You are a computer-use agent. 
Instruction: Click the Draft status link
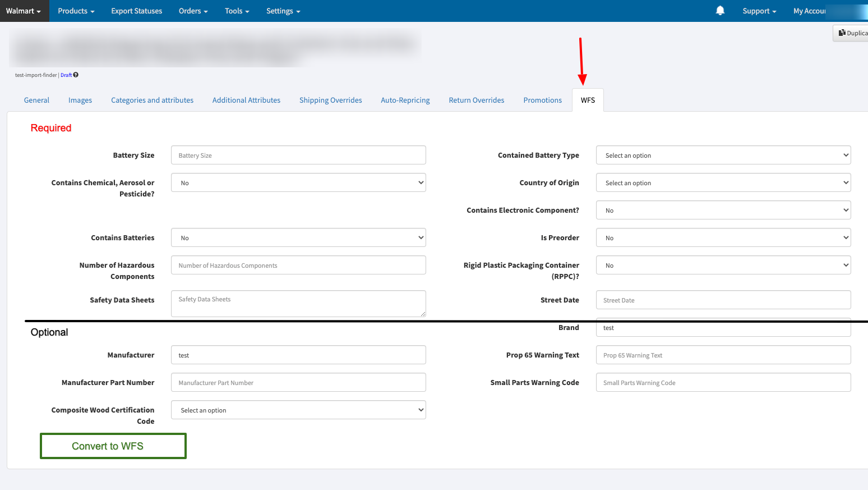tap(66, 75)
